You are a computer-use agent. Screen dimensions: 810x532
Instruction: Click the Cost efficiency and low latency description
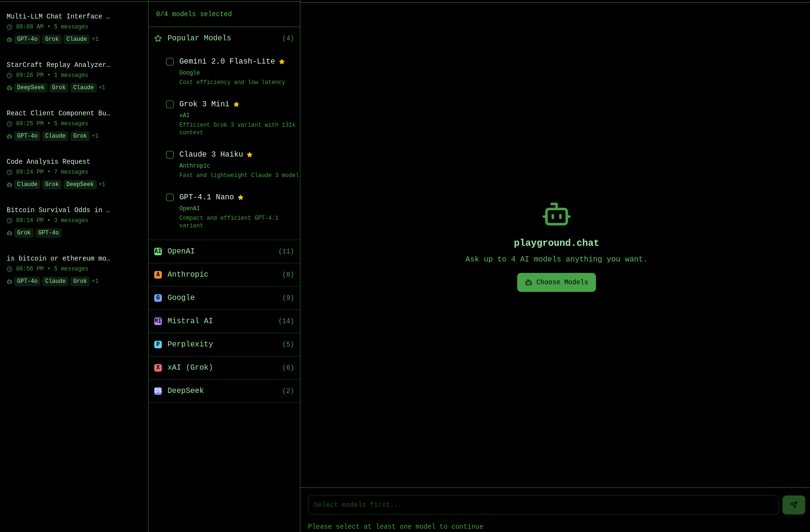tap(232, 83)
